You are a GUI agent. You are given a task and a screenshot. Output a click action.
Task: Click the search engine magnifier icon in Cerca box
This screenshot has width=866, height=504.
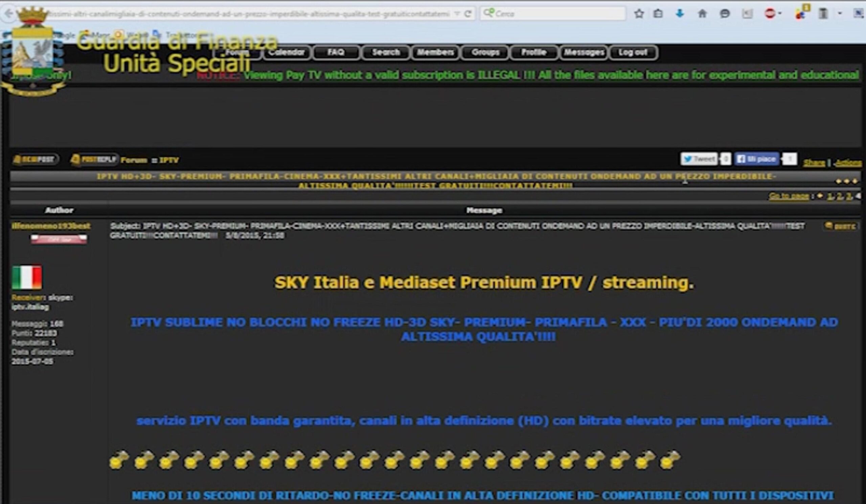[488, 13]
